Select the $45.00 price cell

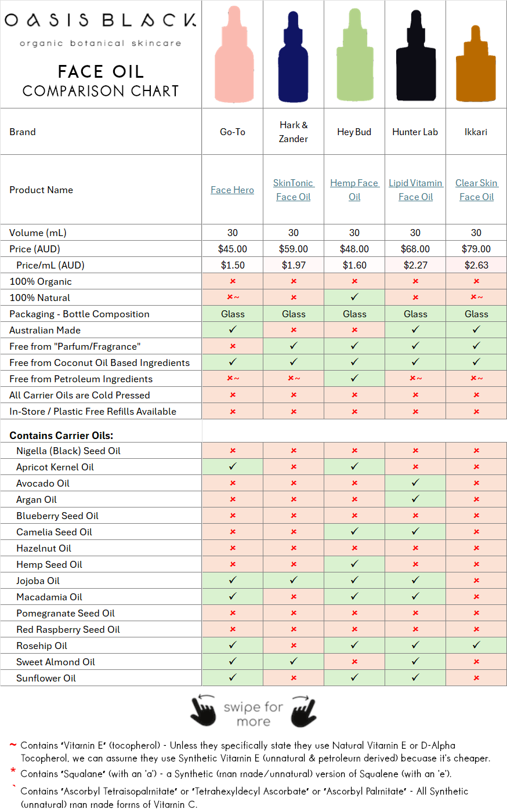tap(233, 249)
